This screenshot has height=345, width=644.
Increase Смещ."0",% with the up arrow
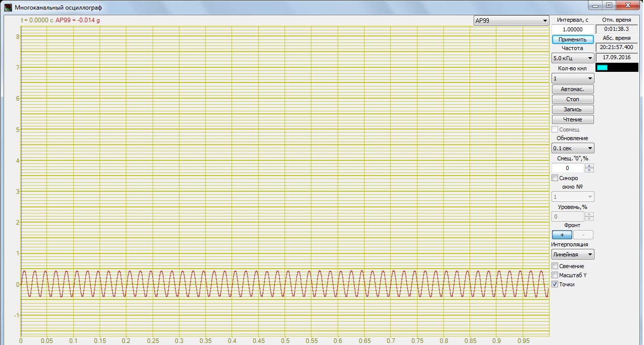589,166
